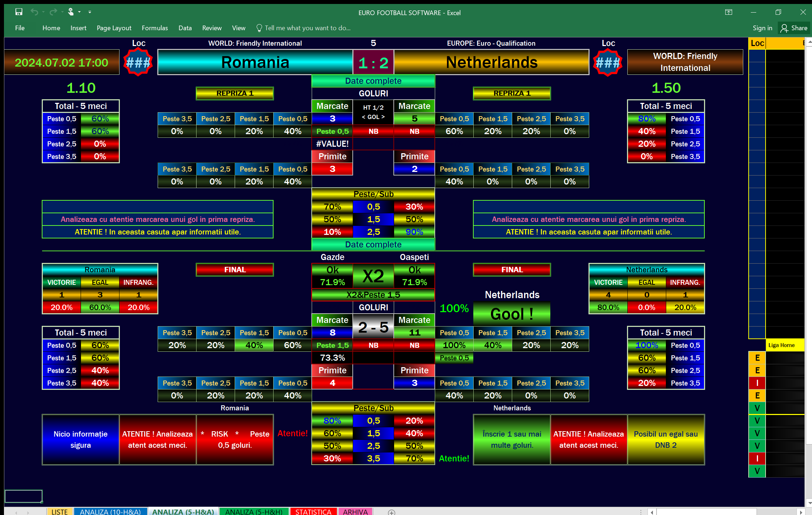Screen dimensions: 812x515
Task: Open the Review ribbon tab
Action: (x=212, y=28)
